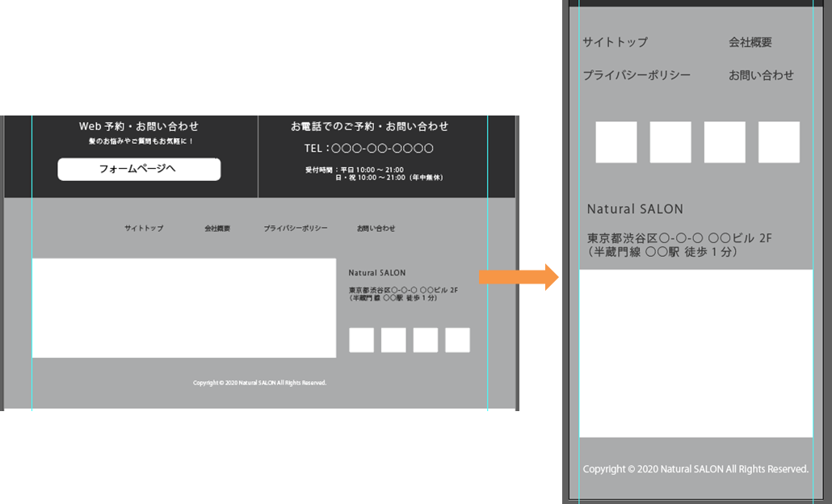Click the rightmost square icon placeholder in desktop footer
The image size is (832, 504).
[457, 340]
